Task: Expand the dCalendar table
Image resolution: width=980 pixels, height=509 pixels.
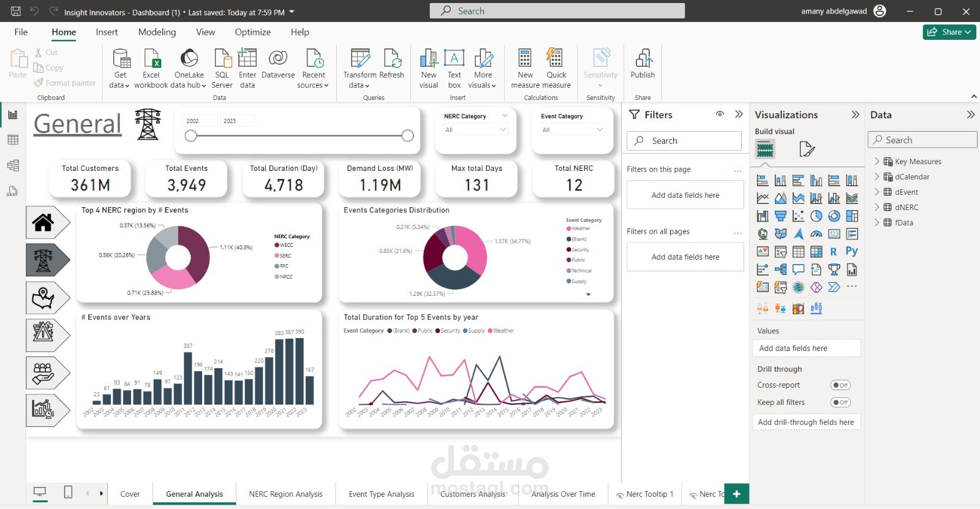Action: 876,176
